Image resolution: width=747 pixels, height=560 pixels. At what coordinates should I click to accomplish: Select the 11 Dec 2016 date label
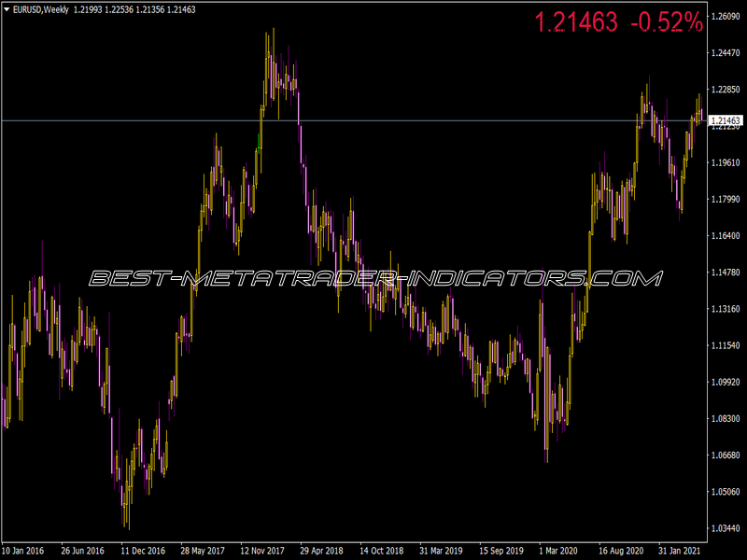coord(143,551)
